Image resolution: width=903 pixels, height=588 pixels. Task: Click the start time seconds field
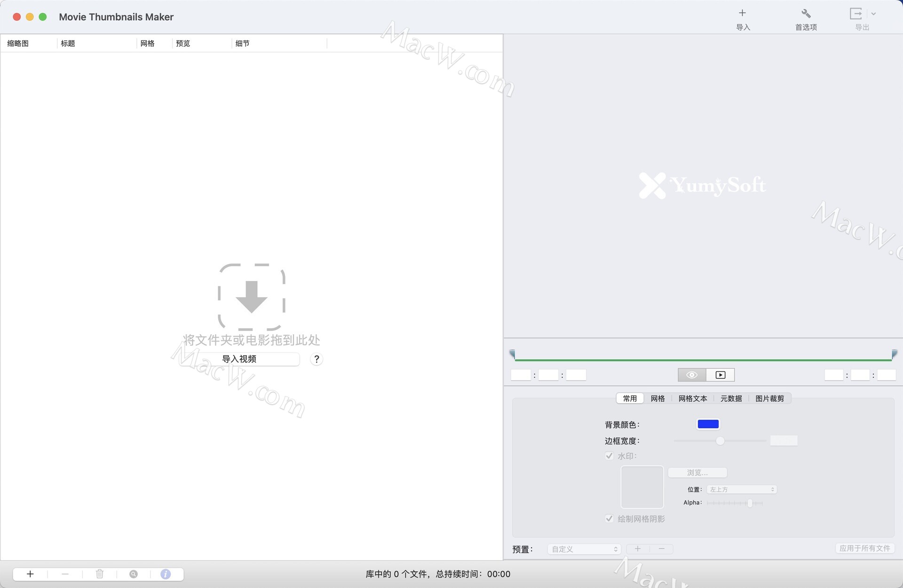(x=576, y=375)
